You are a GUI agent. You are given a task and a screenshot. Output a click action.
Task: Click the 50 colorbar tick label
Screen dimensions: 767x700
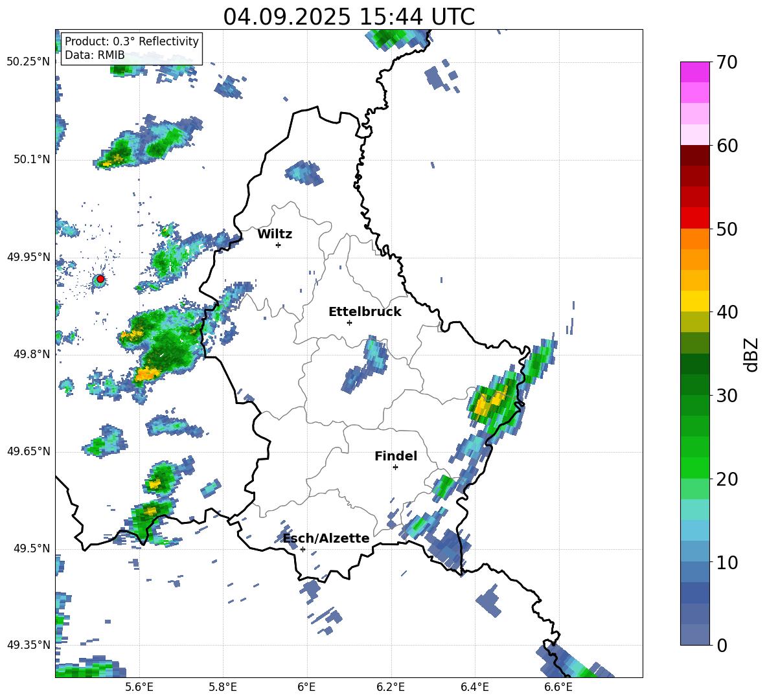coord(727,229)
